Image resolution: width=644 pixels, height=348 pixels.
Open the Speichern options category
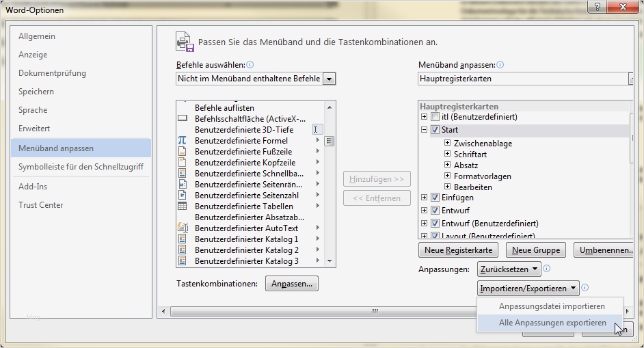click(x=36, y=92)
